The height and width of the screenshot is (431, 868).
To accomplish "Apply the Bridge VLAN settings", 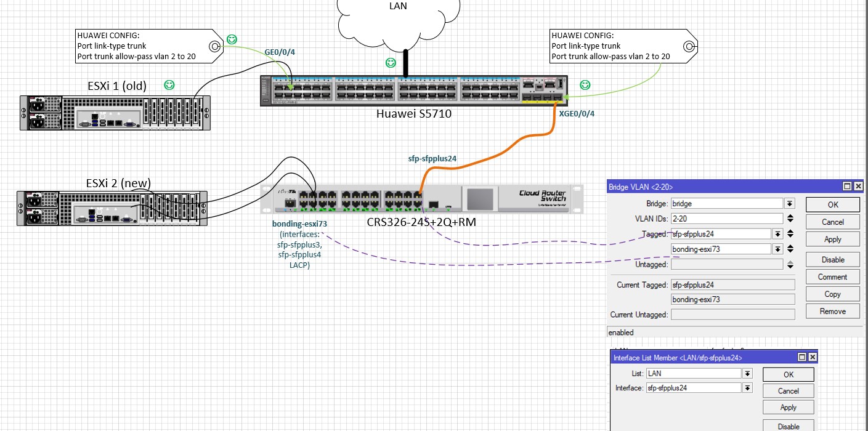I will pos(832,240).
